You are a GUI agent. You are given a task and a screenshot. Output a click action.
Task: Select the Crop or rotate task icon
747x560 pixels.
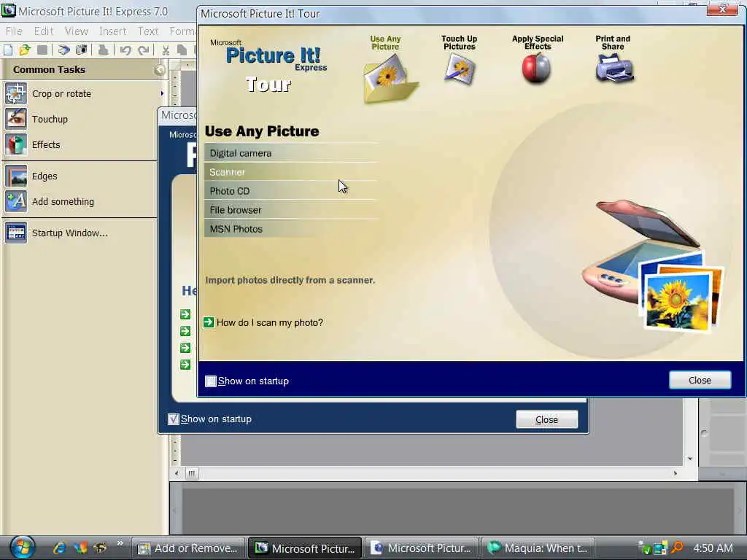16,93
